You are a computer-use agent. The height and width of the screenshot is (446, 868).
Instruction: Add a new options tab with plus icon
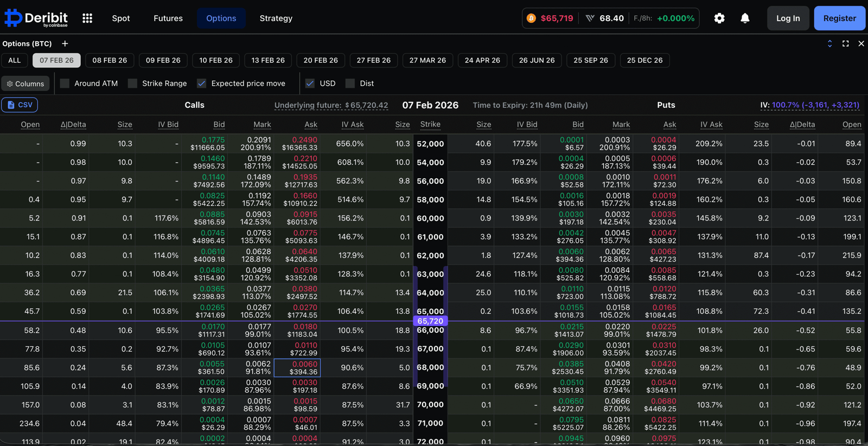pyautogui.click(x=65, y=43)
